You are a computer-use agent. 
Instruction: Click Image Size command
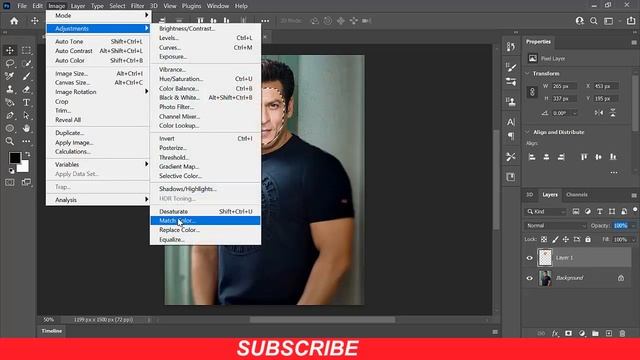click(98, 73)
